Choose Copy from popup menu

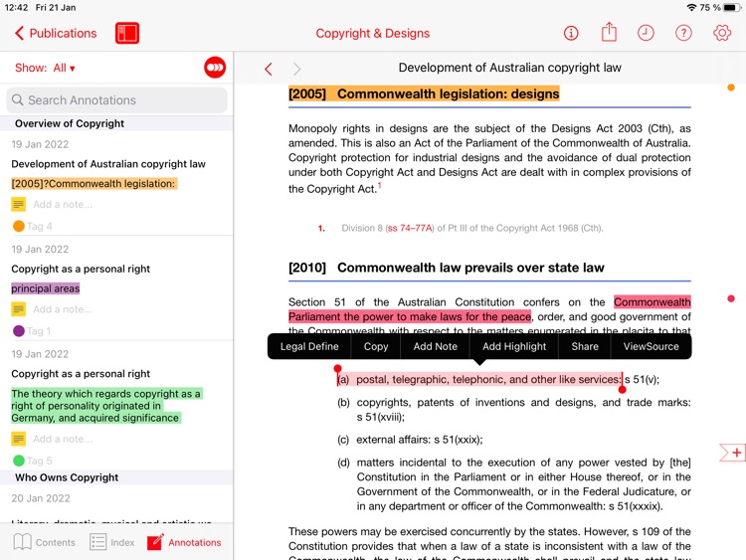pyautogui.click(x=376, y=346)
